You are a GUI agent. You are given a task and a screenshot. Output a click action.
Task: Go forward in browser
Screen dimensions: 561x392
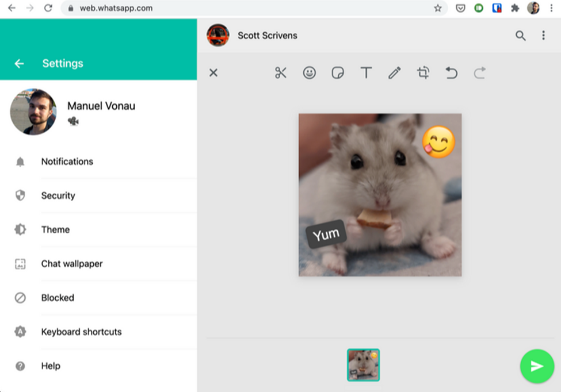coord(30,8)
